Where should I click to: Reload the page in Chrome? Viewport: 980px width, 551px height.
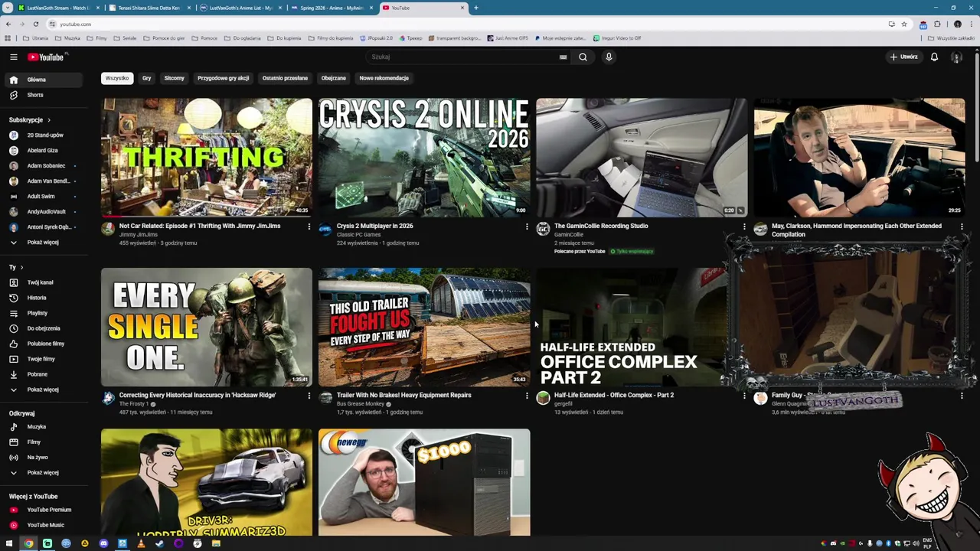pos(35,24)
